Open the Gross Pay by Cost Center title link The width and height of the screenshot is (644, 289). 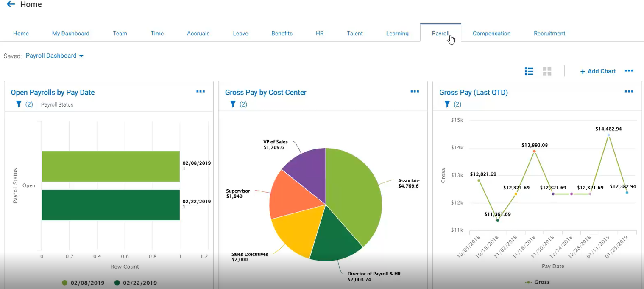(265, 93)
